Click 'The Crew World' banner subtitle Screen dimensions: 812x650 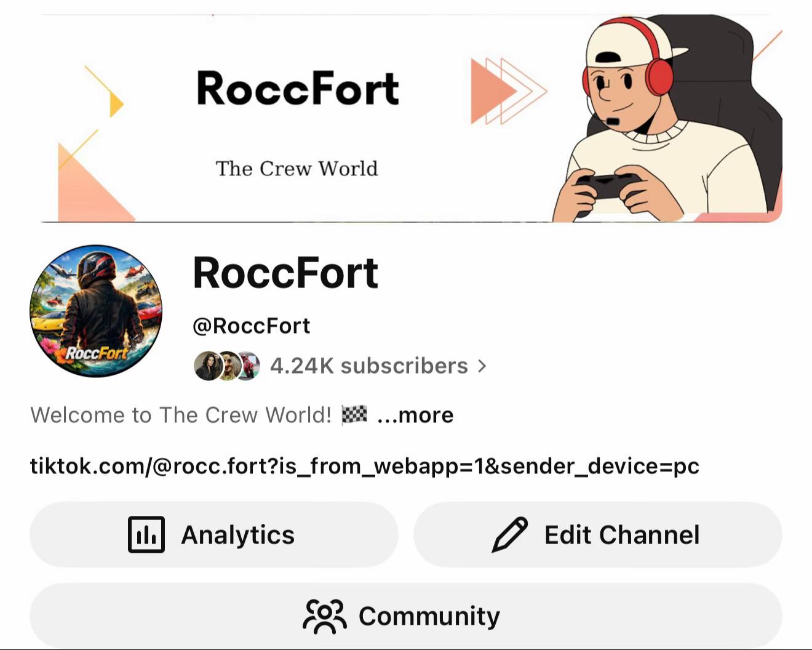[297, 169]
